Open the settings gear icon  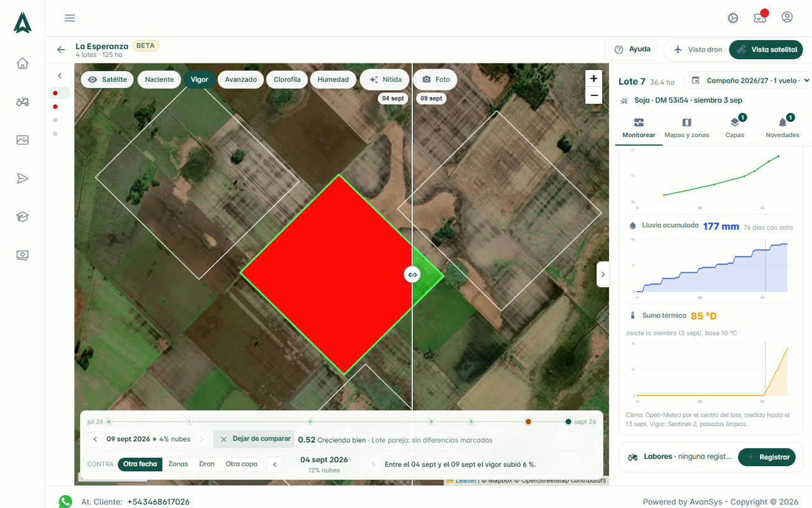click(x=733, y=18)
